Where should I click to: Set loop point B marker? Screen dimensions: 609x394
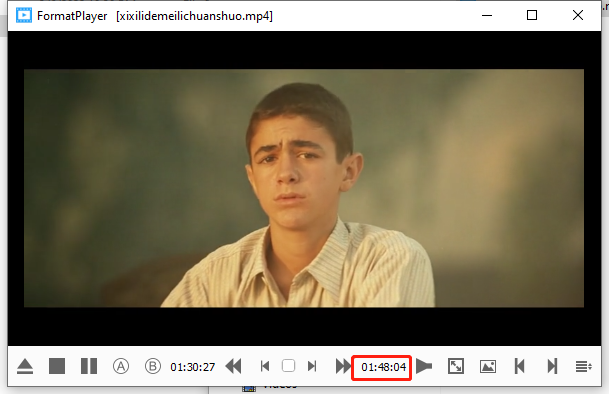pyautogui.click(x=153, y=366)
